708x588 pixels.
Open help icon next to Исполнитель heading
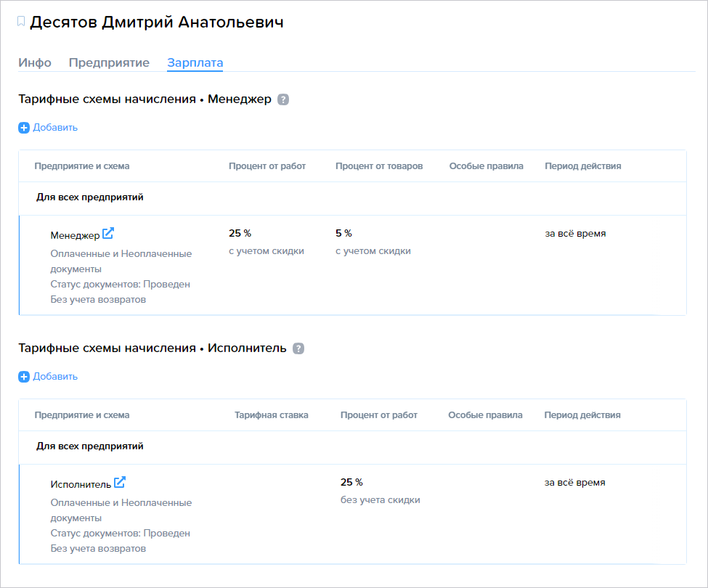[x=298, y=348]
